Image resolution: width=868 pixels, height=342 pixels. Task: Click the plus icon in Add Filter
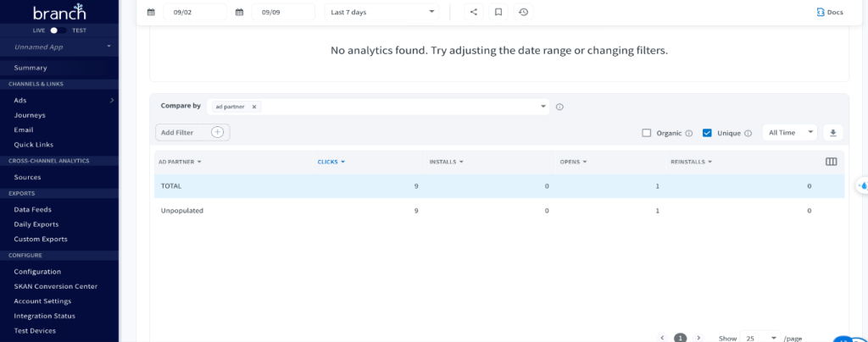217,132
